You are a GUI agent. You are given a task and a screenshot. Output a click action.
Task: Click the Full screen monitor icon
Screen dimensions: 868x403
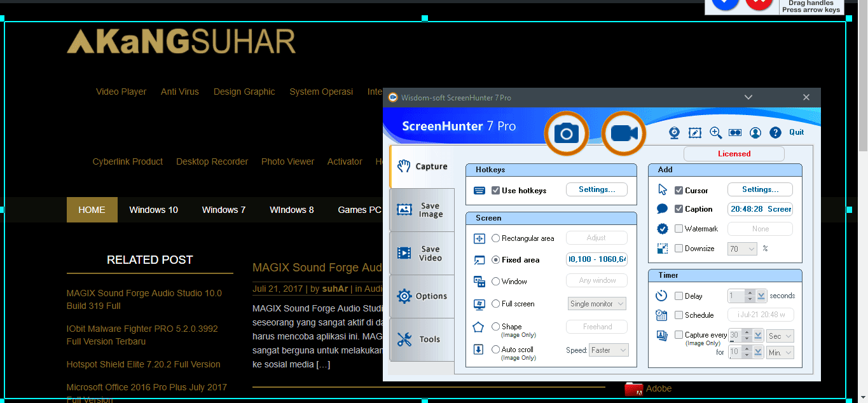point(479,304)
